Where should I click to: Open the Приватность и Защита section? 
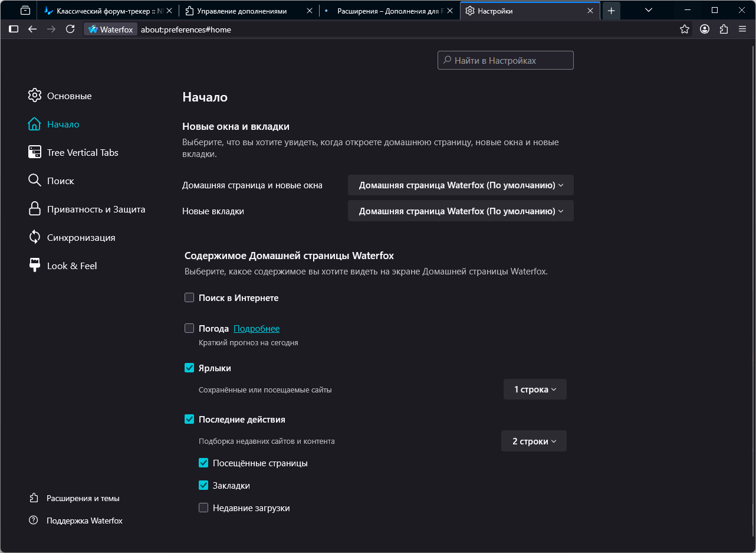point(96,210)
